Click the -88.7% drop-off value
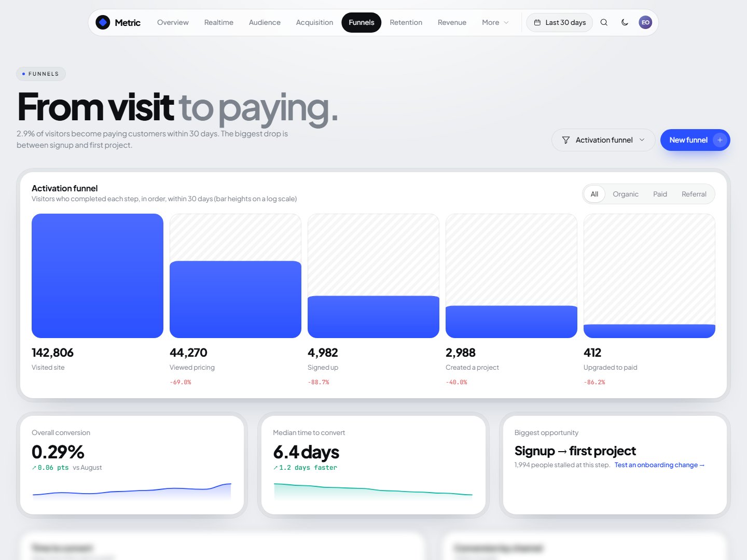Viewport: 747px width, 560px height. coord(319,382)
